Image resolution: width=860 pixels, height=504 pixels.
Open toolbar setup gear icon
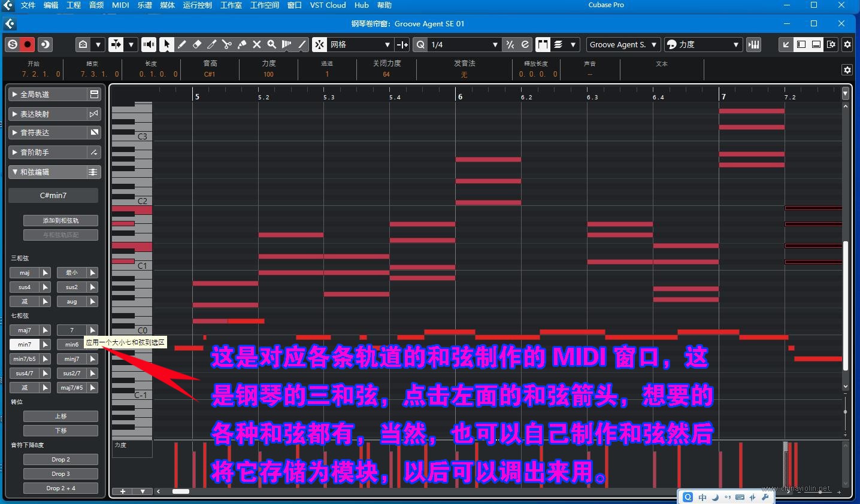[847, 44]
